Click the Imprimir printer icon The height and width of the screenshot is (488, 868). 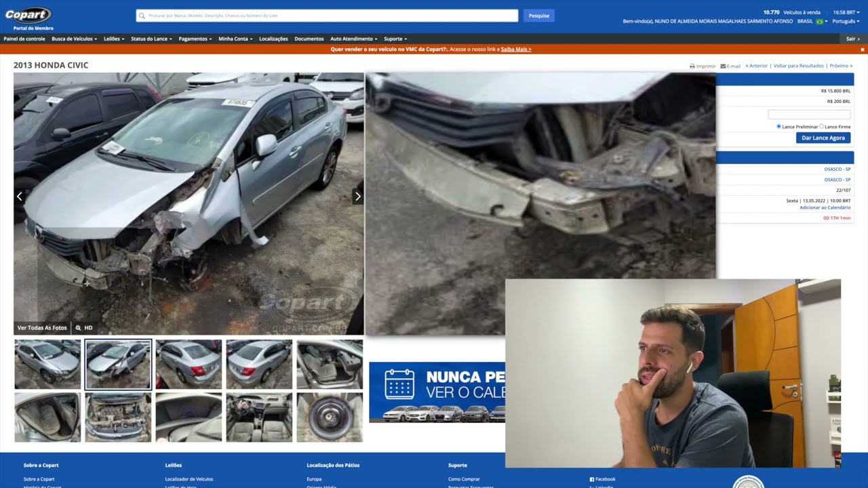pyautogui.click(x=692, y=66)
